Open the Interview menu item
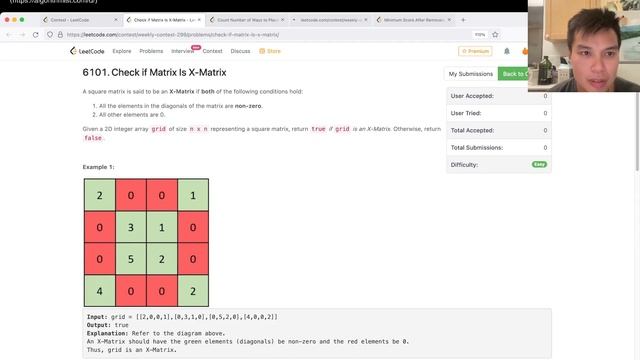This screenshot has width=640, height=360. point(182,51)
